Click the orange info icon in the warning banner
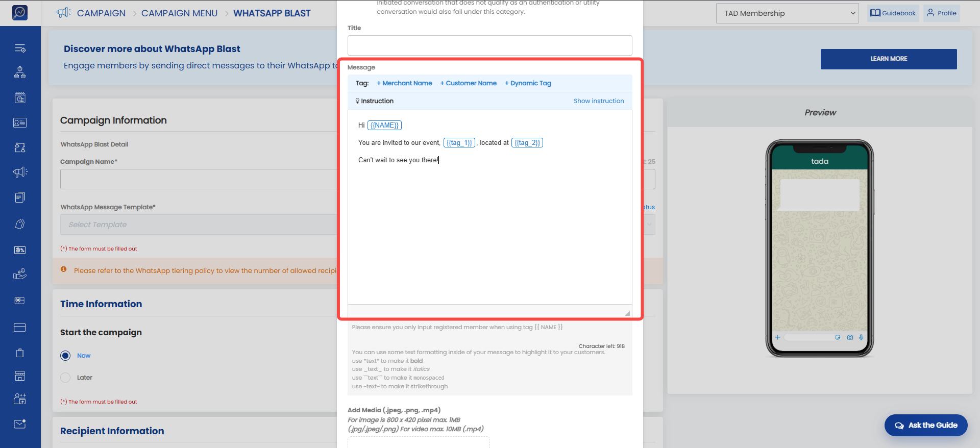 (x=64, y=269)
